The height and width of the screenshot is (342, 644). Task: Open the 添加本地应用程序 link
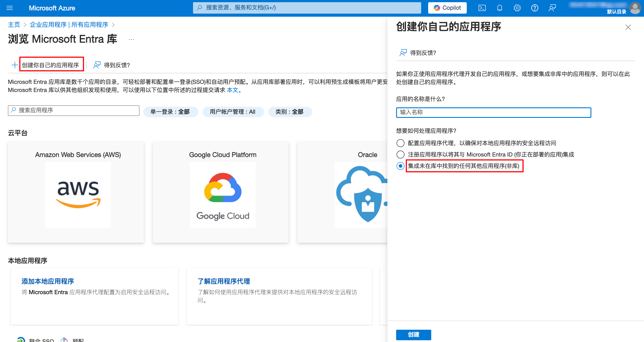tap(48, 281)
